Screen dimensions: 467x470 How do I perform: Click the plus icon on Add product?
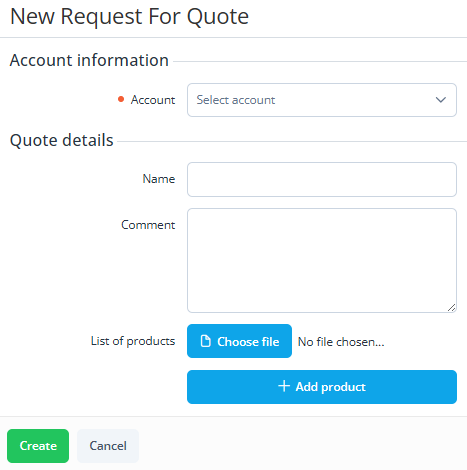284,386
